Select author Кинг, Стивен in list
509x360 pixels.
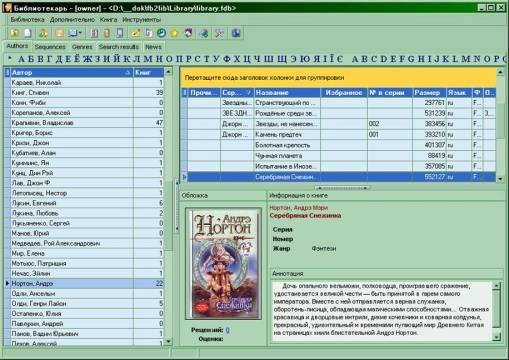click(x=84, y=92)
